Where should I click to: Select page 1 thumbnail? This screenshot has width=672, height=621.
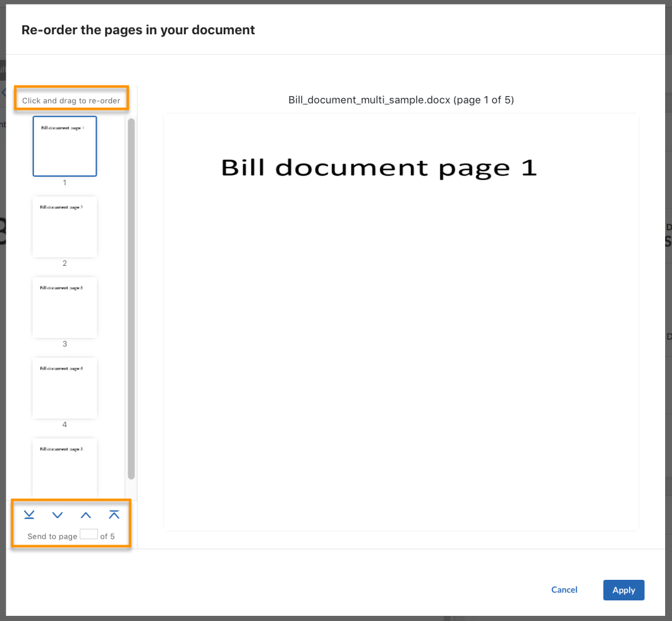65,146
